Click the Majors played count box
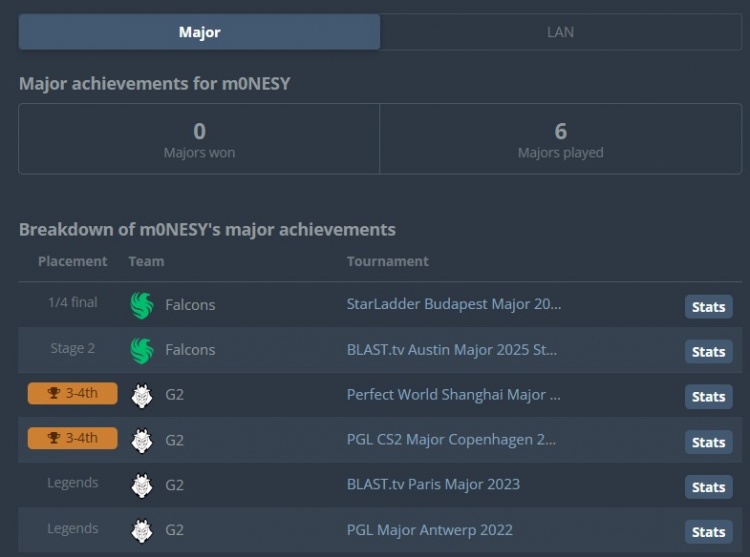750x557 pixels. tap(561, 139)
